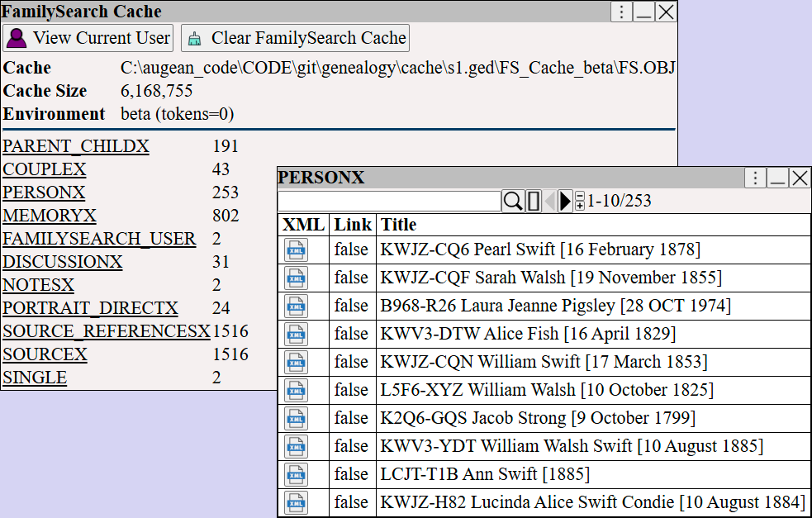Click the column toggle icon next to search
This screenshot has width=812, height=518.
[x=534, y=201]
